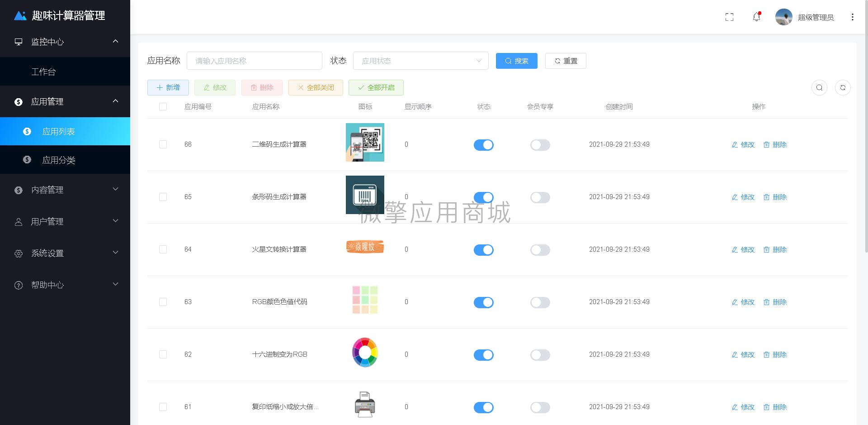The height and width of the screenshot is (425, 868).
Task: Select all rows with header checkbox
Action: point(163,107)
